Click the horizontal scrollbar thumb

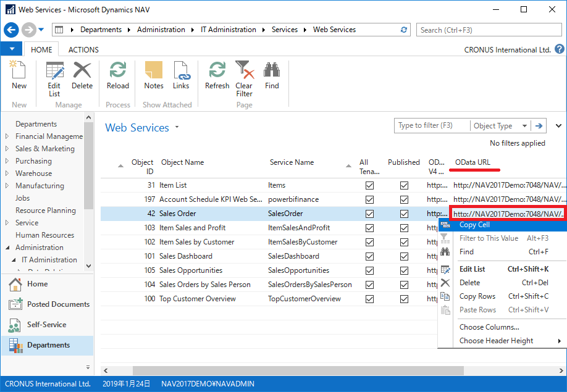tap(298, 370)
